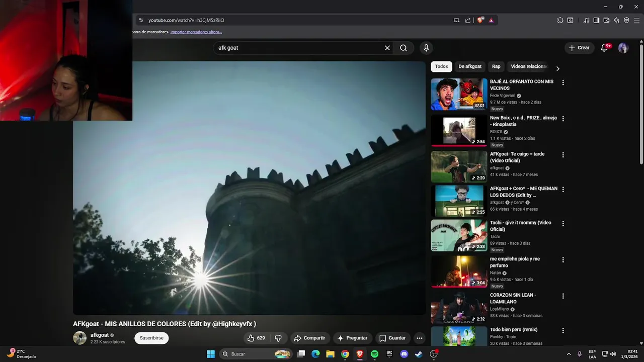
Task: Open the Brave VPN shield icon
Action: coord(626,20)
